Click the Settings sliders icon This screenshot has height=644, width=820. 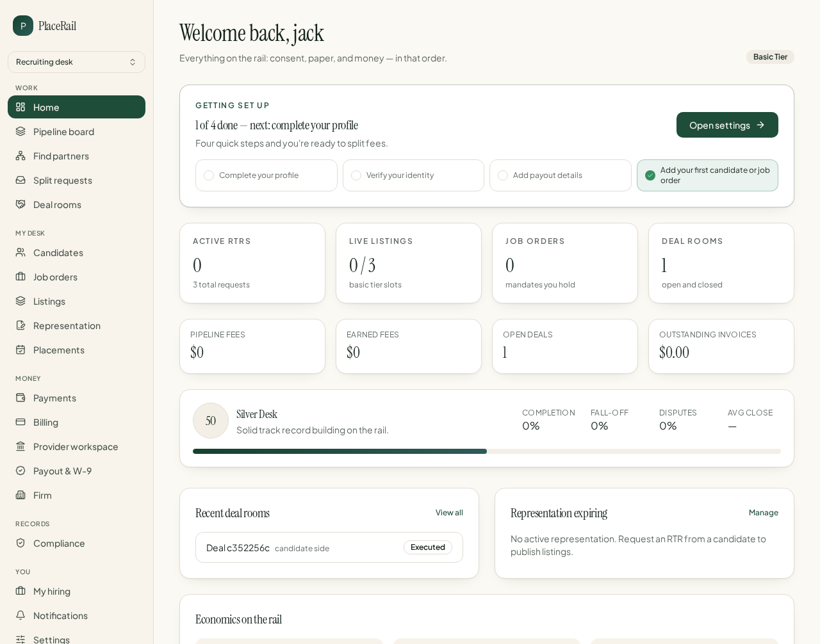[20, 640]
